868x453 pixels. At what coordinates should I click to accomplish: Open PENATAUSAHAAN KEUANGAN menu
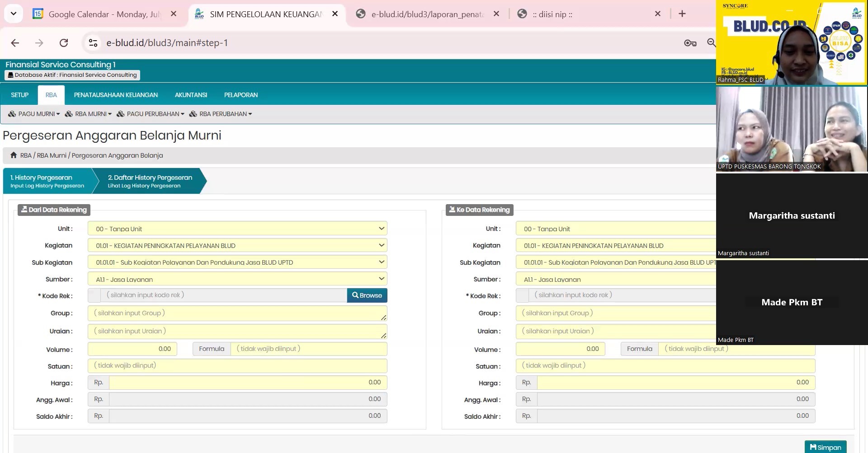pyautogui.click(x=116, y=95)
